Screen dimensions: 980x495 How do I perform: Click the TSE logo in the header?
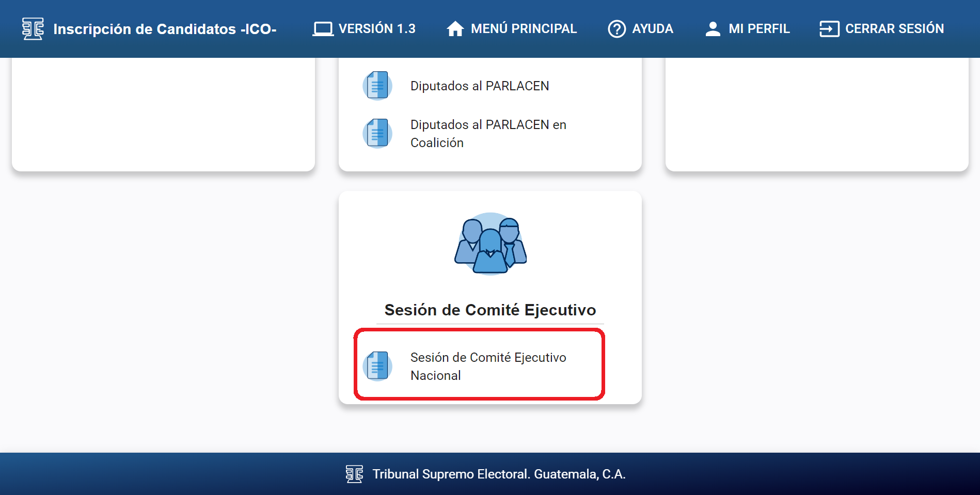pos(33,29)
